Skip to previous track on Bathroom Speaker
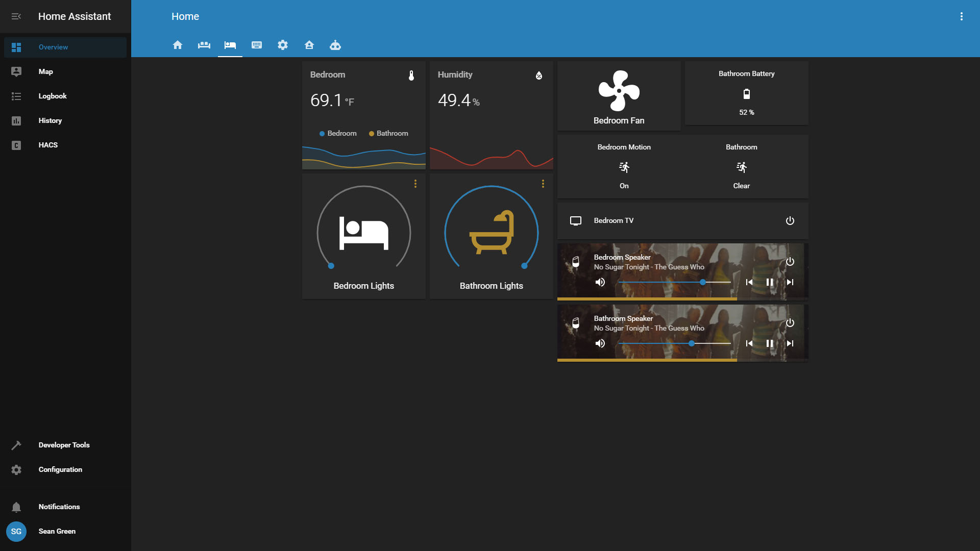The image size is (980, 551). (749, 343)
